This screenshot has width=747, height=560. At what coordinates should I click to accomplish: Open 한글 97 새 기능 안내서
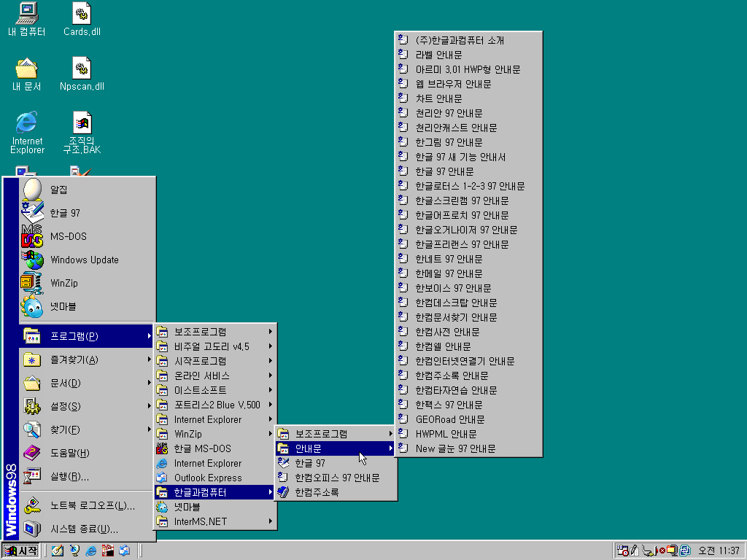pyautogui.click(x=469, y=157)
